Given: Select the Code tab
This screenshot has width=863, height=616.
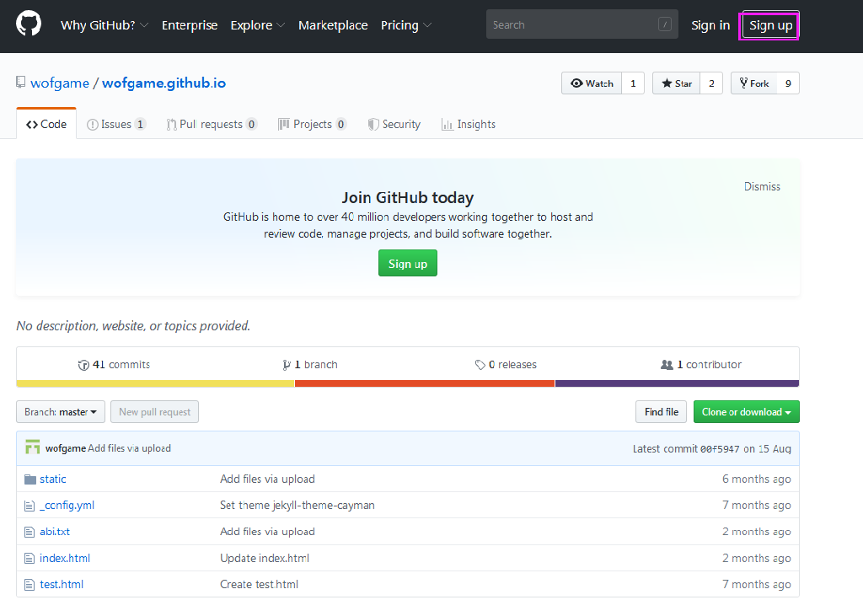Looking at the screenshot, I should point(46,124).
